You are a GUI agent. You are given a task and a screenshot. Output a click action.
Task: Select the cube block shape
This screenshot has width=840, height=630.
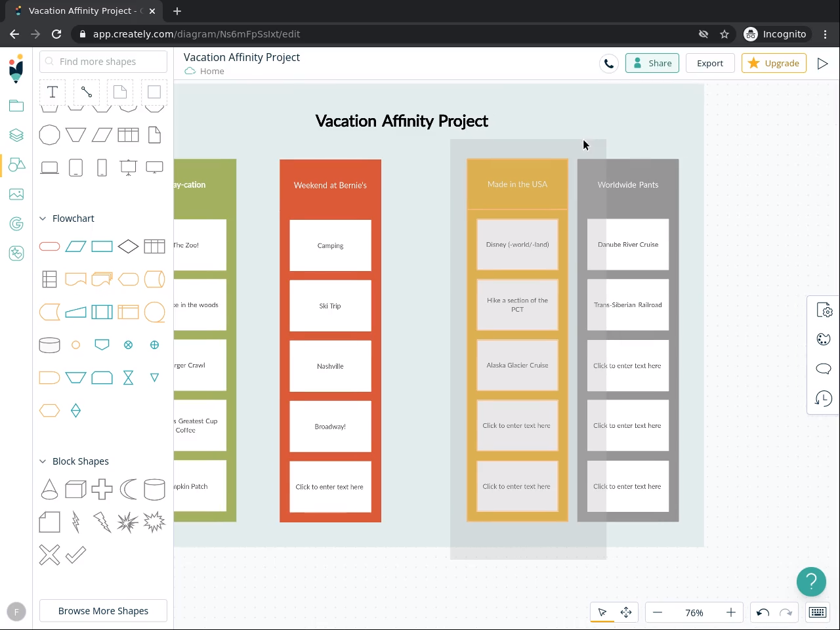(x=75, y=489)
